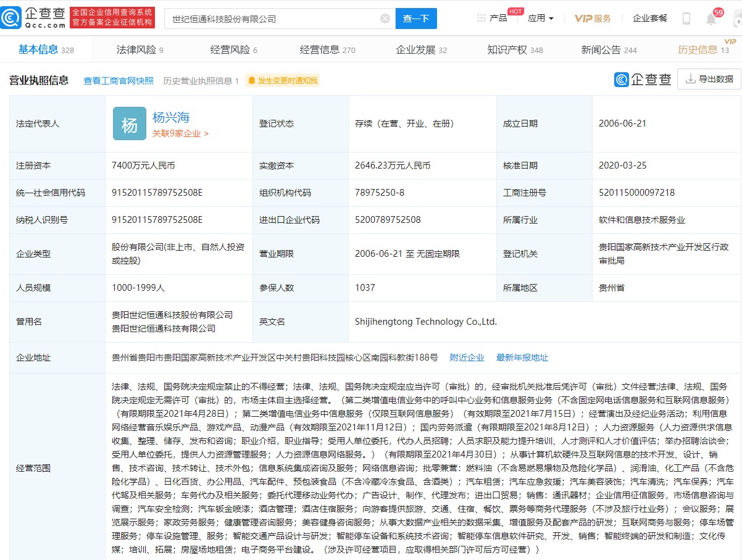This screenshot has height=560, width=742.
Task: Open 企业套餐 link
Action: coord(650,19)
